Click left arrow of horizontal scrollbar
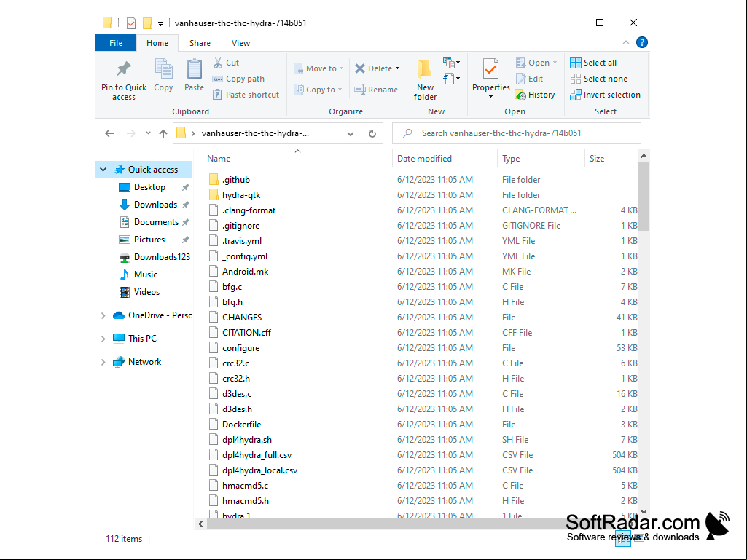Image resolution: width=747 pixels, height=560 pixels. click(x=200, y=524)
